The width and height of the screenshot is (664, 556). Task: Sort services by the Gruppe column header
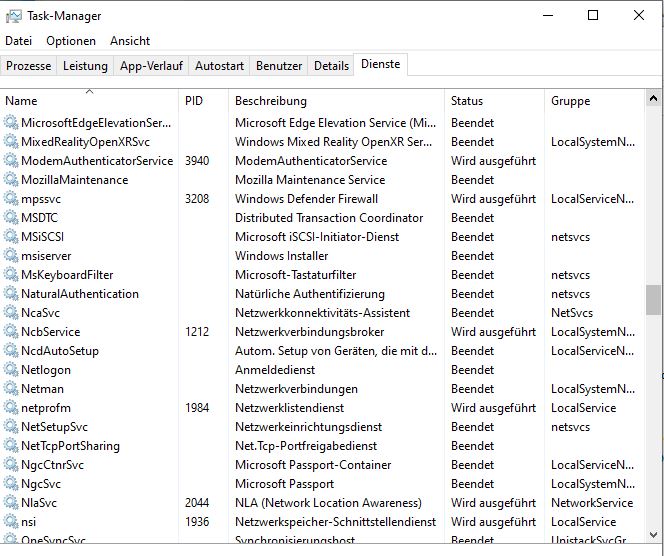pyautogui.click(x=595, y=101)
